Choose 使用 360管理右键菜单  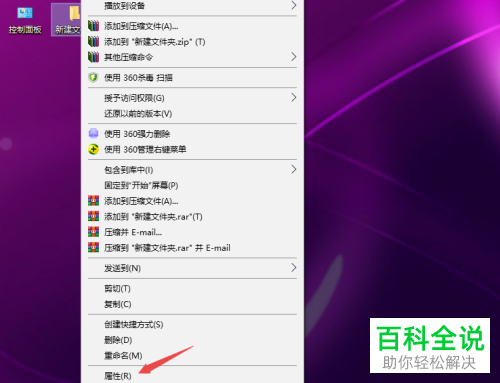pos(192,149)
